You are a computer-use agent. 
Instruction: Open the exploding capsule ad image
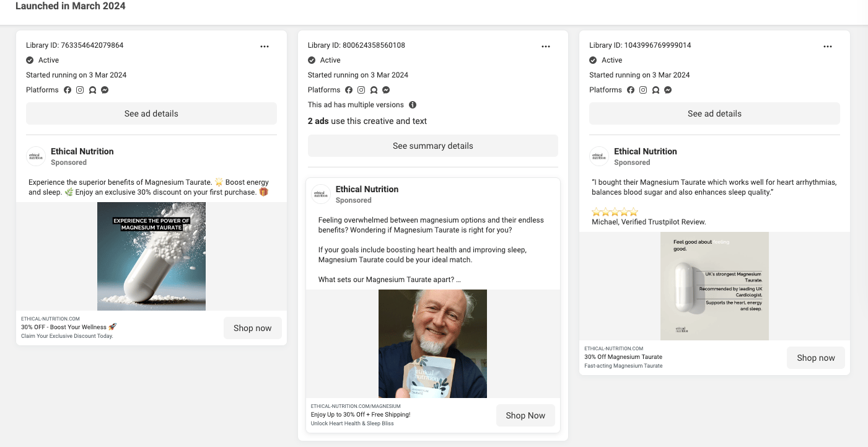point(151,256)
